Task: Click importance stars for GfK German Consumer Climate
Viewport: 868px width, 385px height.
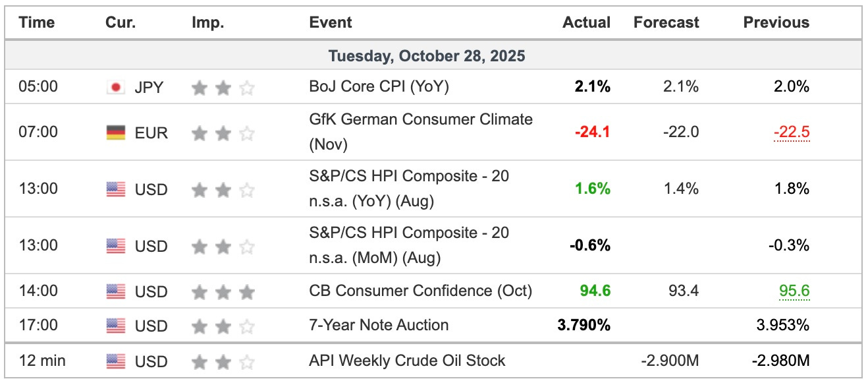Action: pos(223,133)
